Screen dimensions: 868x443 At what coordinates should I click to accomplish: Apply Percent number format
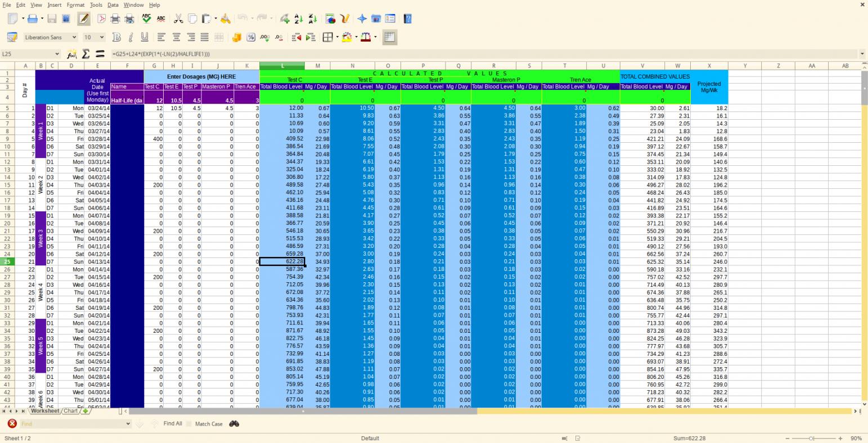[x=251, y=37]
